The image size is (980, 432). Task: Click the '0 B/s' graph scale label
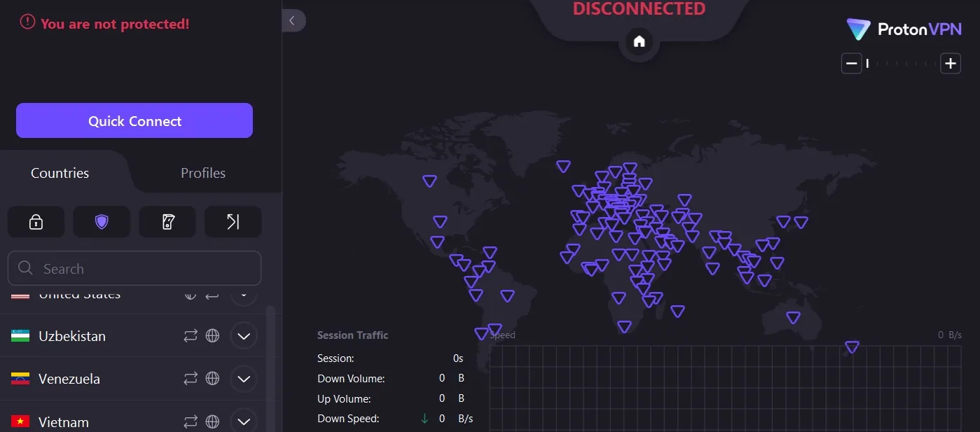click(950, 335)
